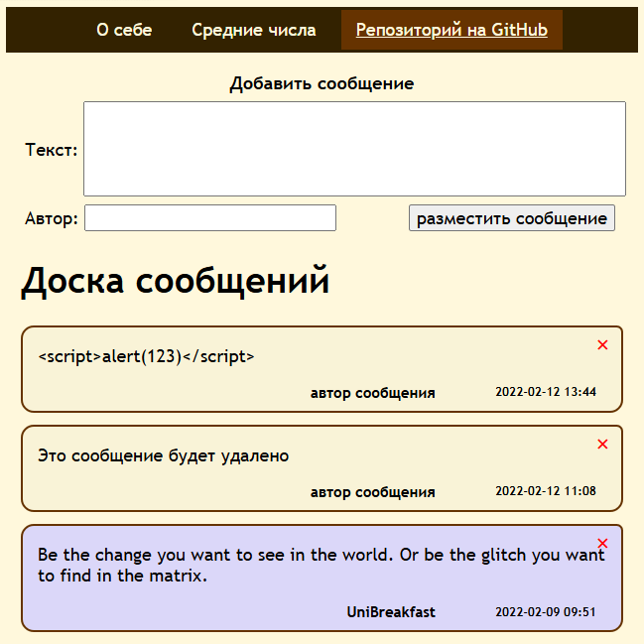
Task: Open the 'О себе' menu item
Action: 124,30
